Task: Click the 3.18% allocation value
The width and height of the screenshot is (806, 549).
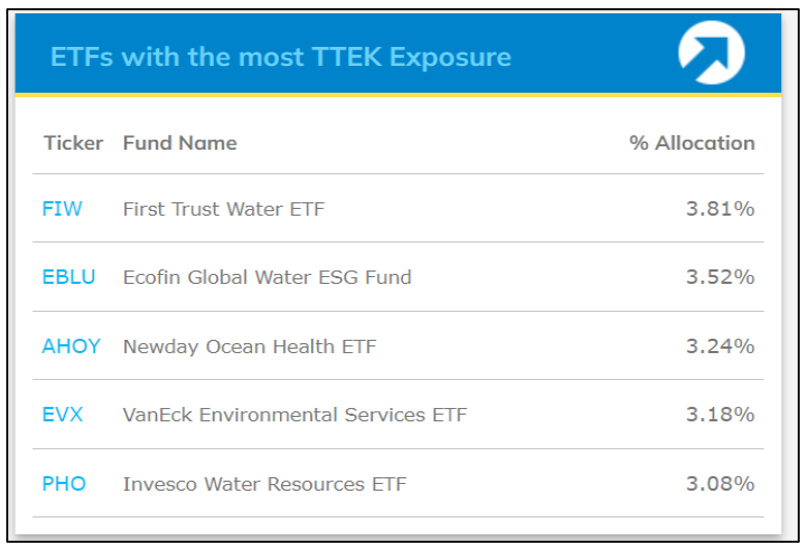Action: coord(720,414)
